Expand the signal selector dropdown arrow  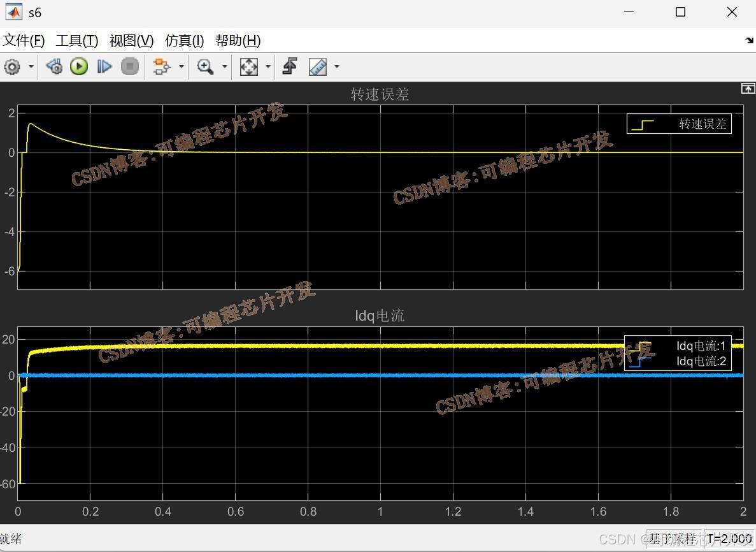[182, 66]
